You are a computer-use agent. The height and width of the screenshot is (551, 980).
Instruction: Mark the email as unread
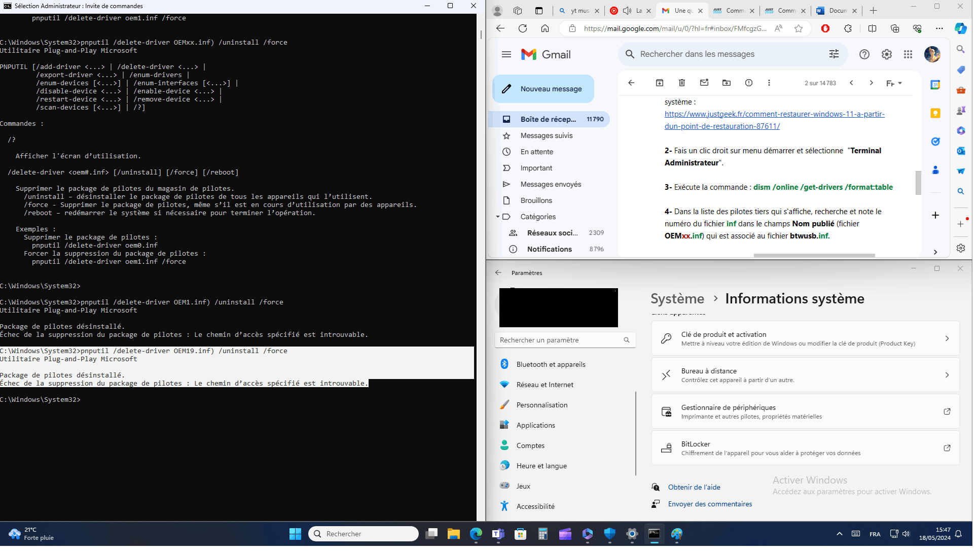click(x=704, y=83)
